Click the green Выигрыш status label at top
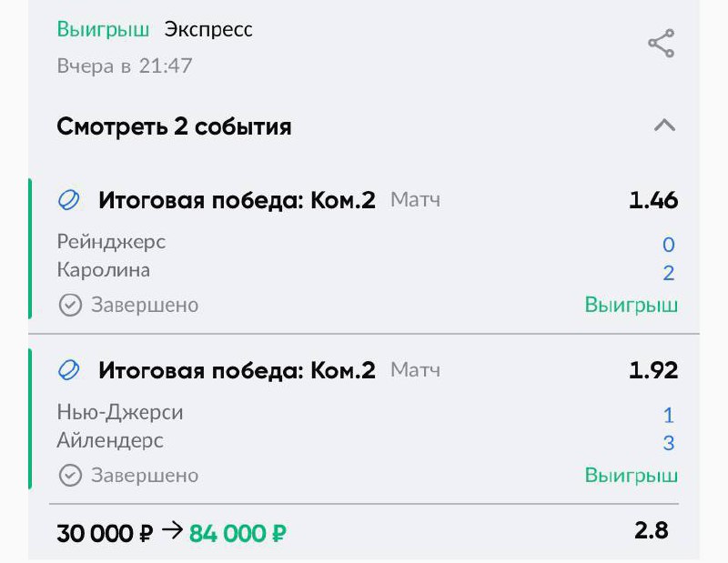This screenshot has width=728, height=563. [103, 29]
